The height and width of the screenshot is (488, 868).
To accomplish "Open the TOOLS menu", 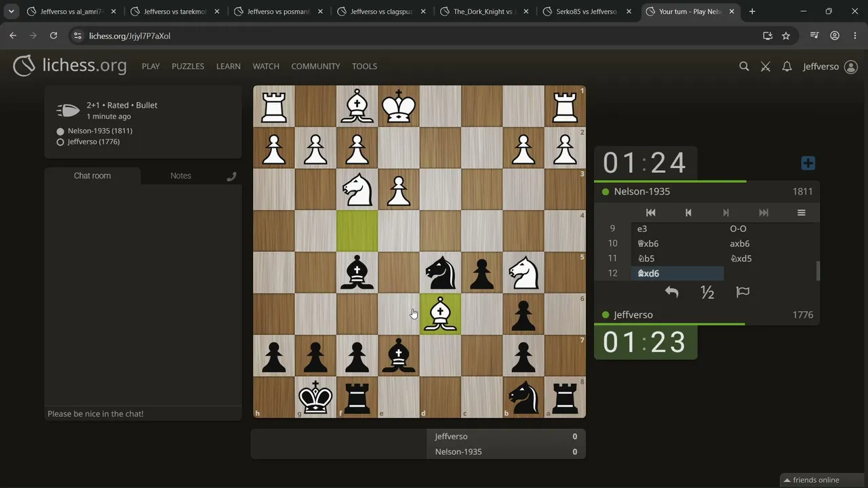I will pos(364,66).
